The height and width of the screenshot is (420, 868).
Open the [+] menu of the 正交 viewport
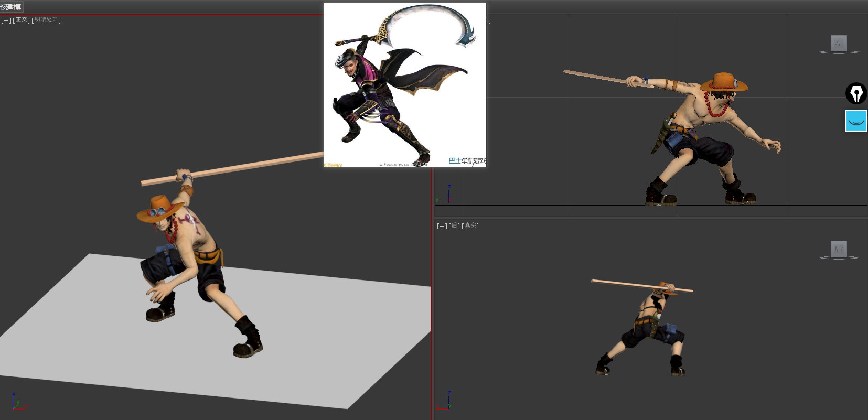click(x=6, y=20)
